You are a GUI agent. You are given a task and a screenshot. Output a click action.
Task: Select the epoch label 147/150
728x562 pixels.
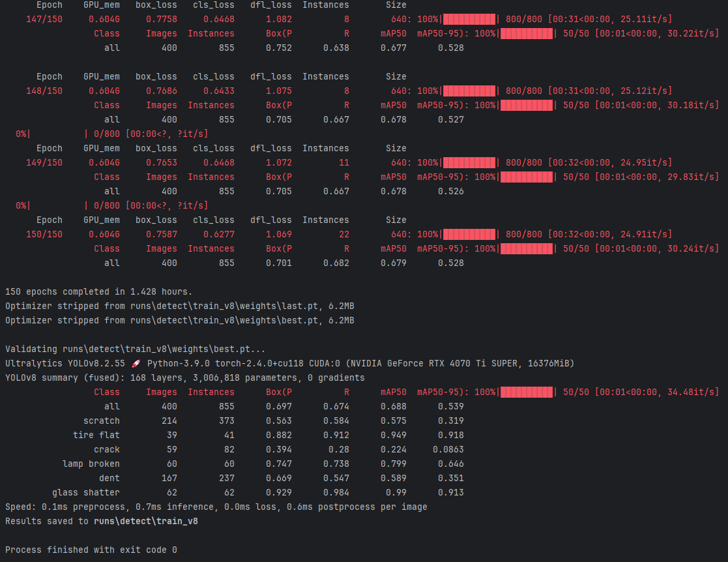point(44,19)
